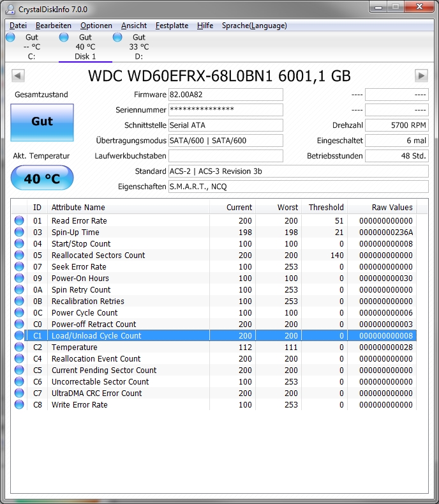Open the Festplatte menu

[172, 26]
